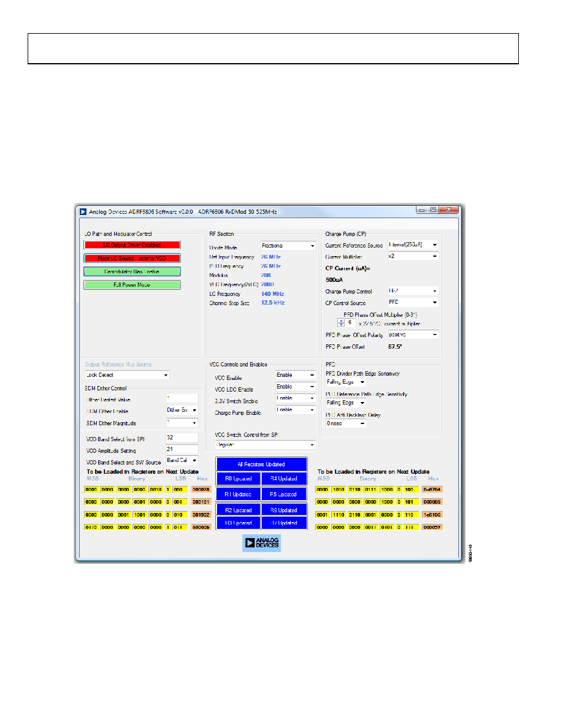The image size is (563, 728).
Task: Open the Charge Pump Control dropdown
Action: (413, 291)
